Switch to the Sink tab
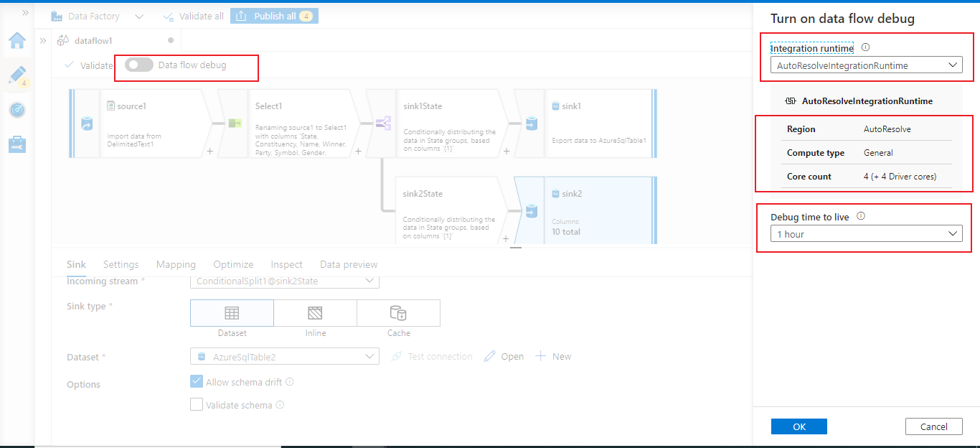 tap(76, 264)
